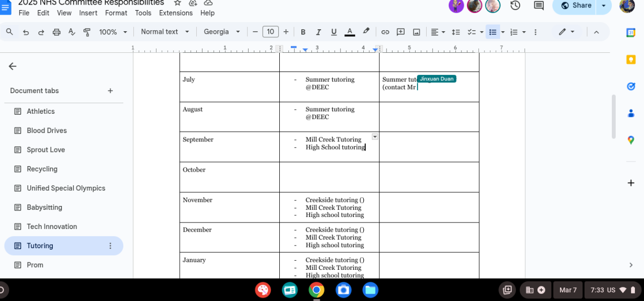The image size is (644, 301).
Task: Open Google Keep side panel
Action: pyautogui.click(x=631, y=59)
